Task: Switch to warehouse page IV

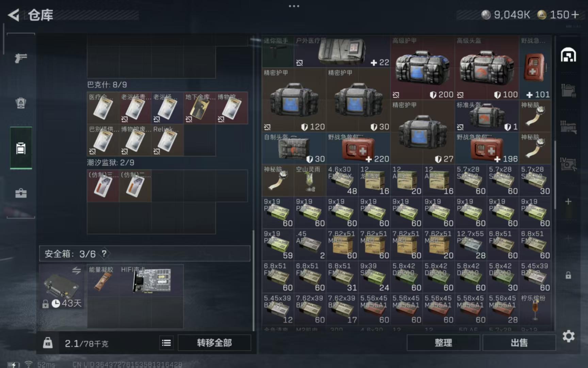Action: (x=568, y=164)
